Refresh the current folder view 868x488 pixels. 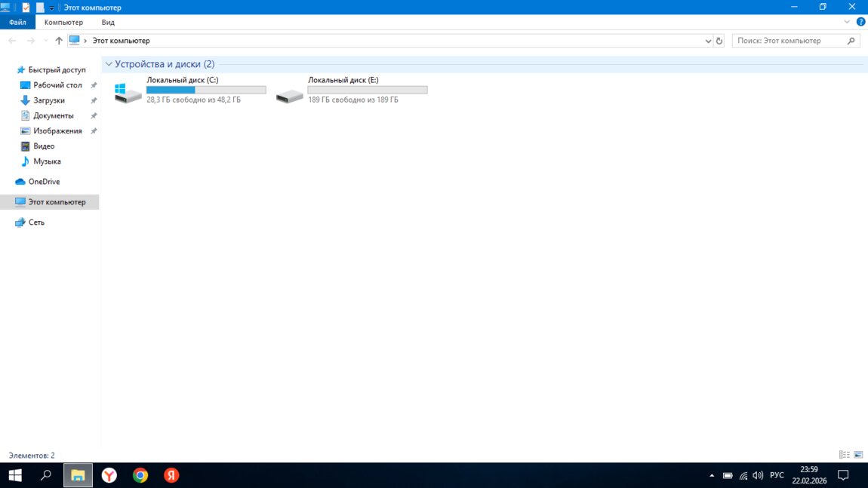(x=719, y=41)
